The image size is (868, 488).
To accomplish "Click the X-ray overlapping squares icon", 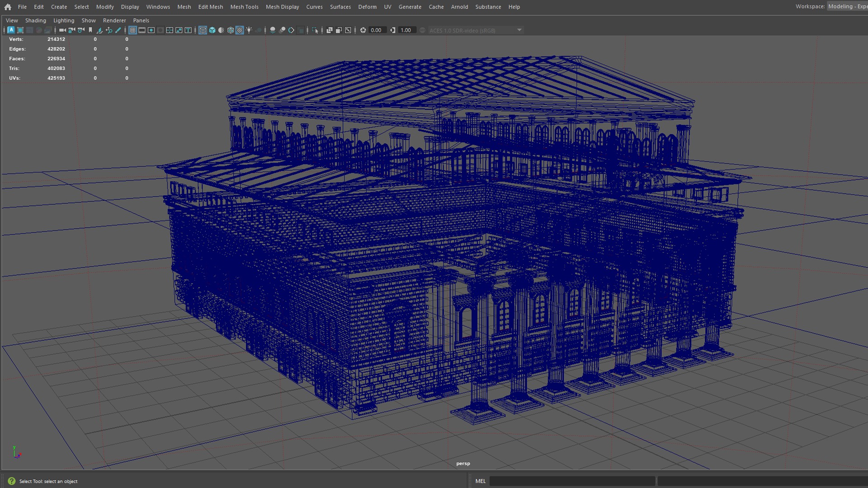I will [330, 30].
